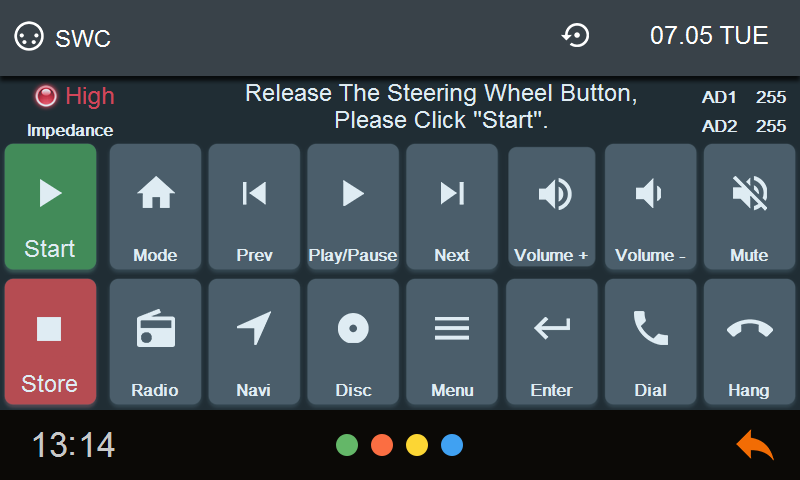Screen dimensions: 800x480
Task: Toggle the High impedance indicator
Action: coord(74,96)
